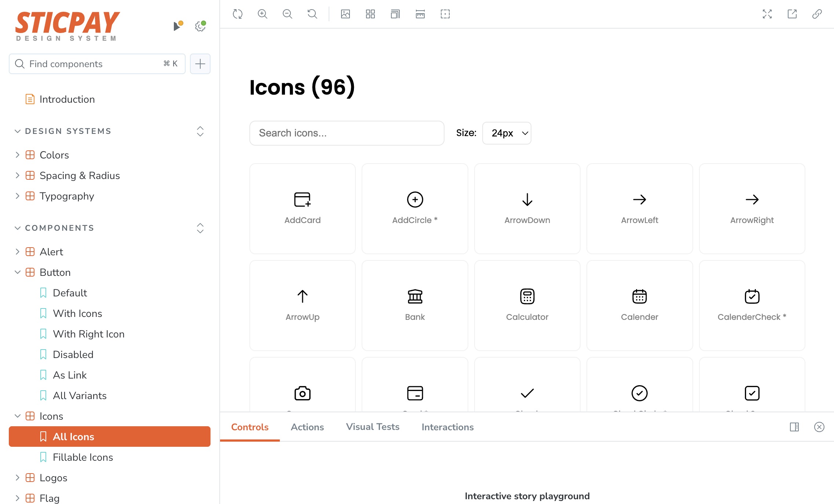Viewport: 834px width, 504px height.
Task: Copy canvas link icon
Action: (817, 14)
